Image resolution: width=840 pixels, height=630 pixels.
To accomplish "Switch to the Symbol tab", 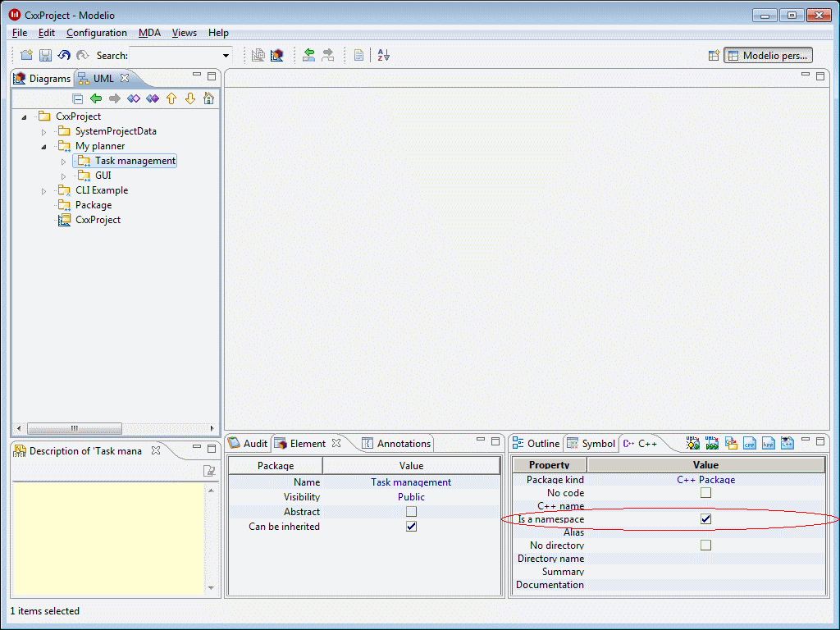I will (x=591, y=443).
